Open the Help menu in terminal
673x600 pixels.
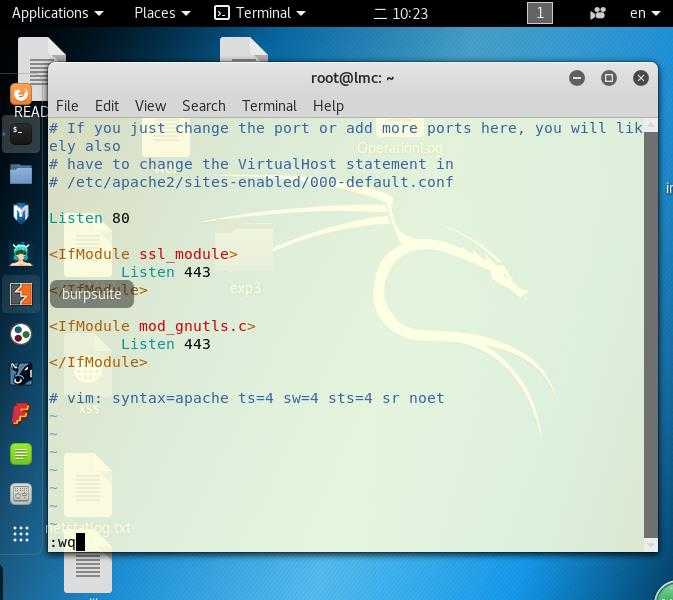(x=328, y=106)
